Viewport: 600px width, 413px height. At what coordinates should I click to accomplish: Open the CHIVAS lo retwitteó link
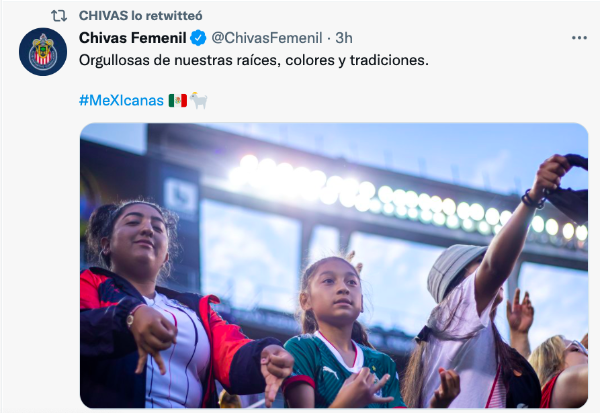[140, 16]
